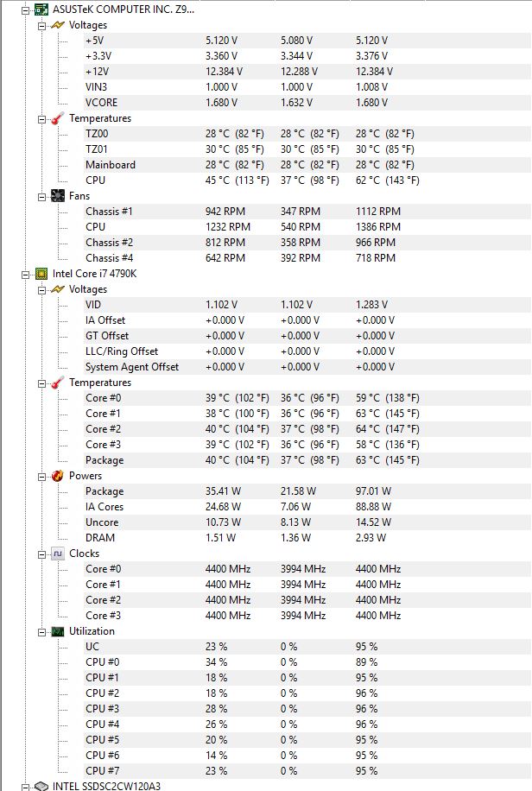Image resolution: width=532 pixels, height=791 pixels.
Task: Click the flame icon next to Powers
Action: point(58,476)
